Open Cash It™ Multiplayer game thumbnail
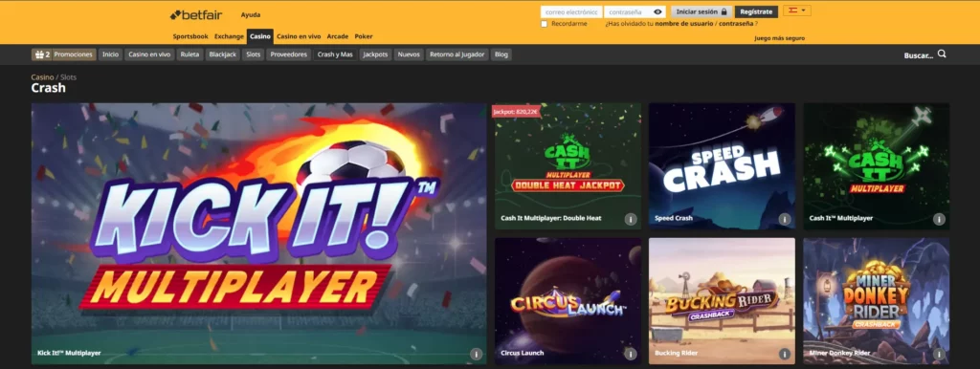Viewport: 980px width, 369px height. point(877,166)
